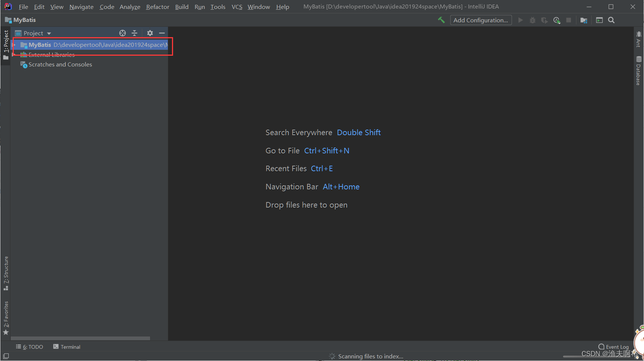Click Scanning files to index status text

[371, 356]
